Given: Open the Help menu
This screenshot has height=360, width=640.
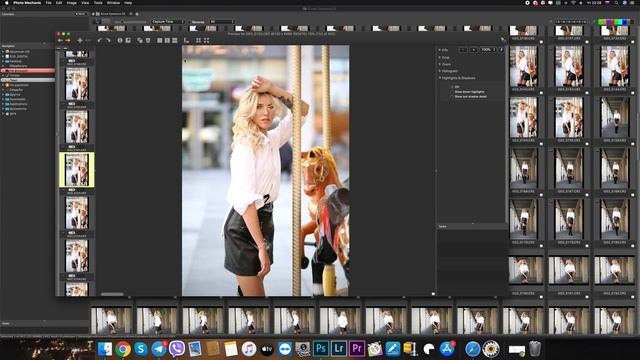Looking at the screenshot, I should (128, 3).
